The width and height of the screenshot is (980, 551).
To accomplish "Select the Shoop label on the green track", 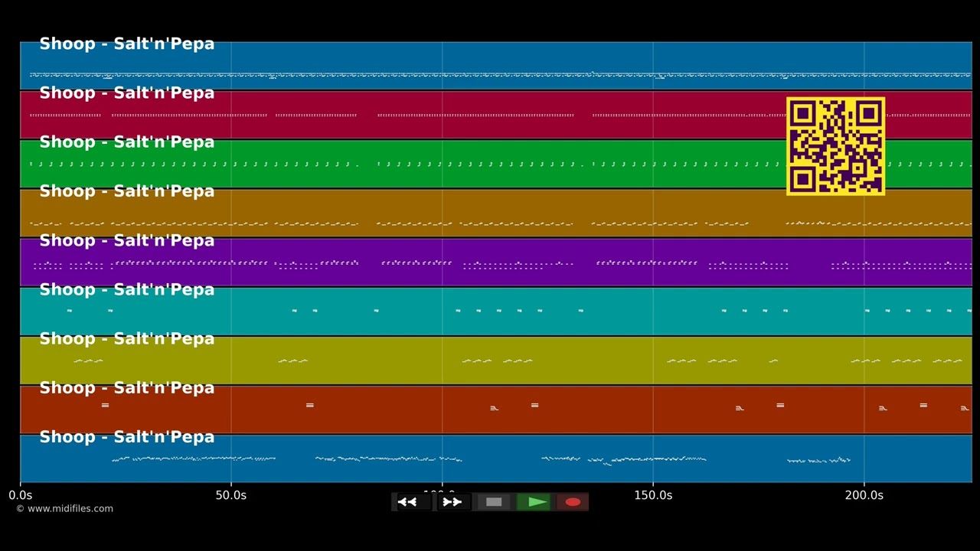I will click(x=127, y=142).
